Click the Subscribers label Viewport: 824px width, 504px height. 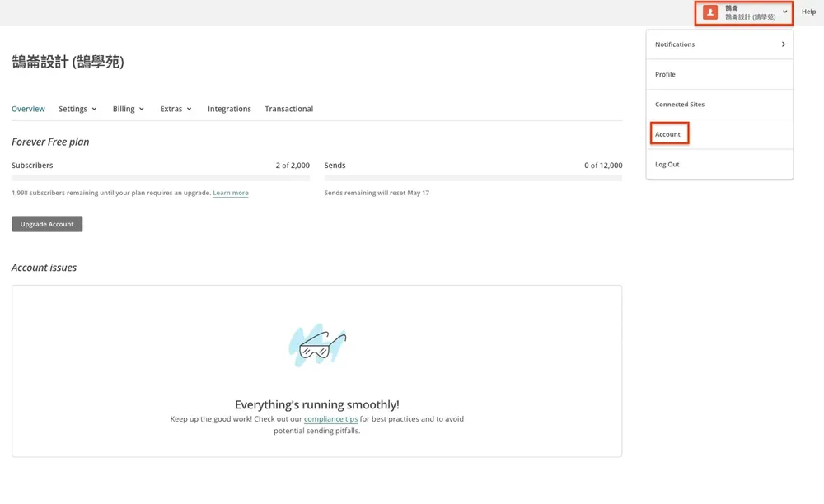(x=32, y=165)
